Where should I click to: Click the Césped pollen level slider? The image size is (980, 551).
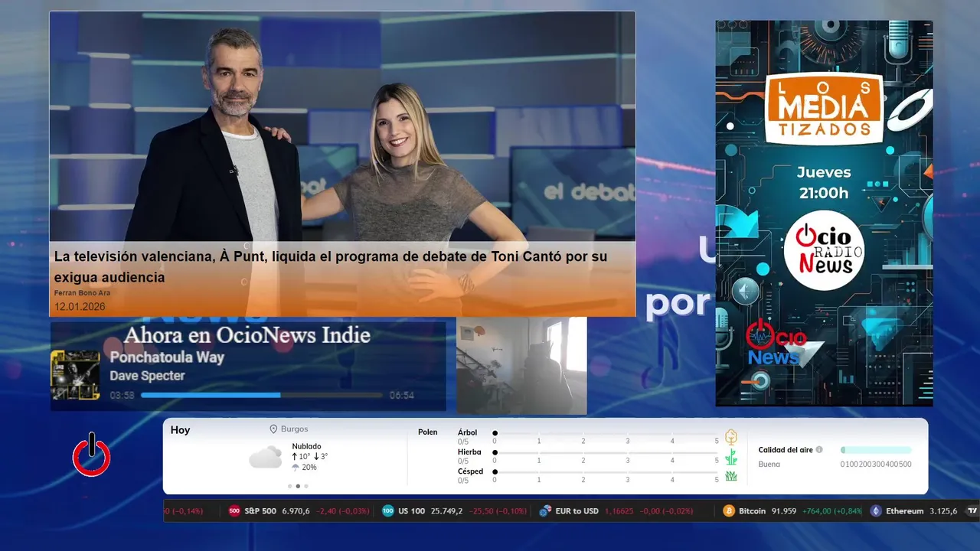[606, 472]
